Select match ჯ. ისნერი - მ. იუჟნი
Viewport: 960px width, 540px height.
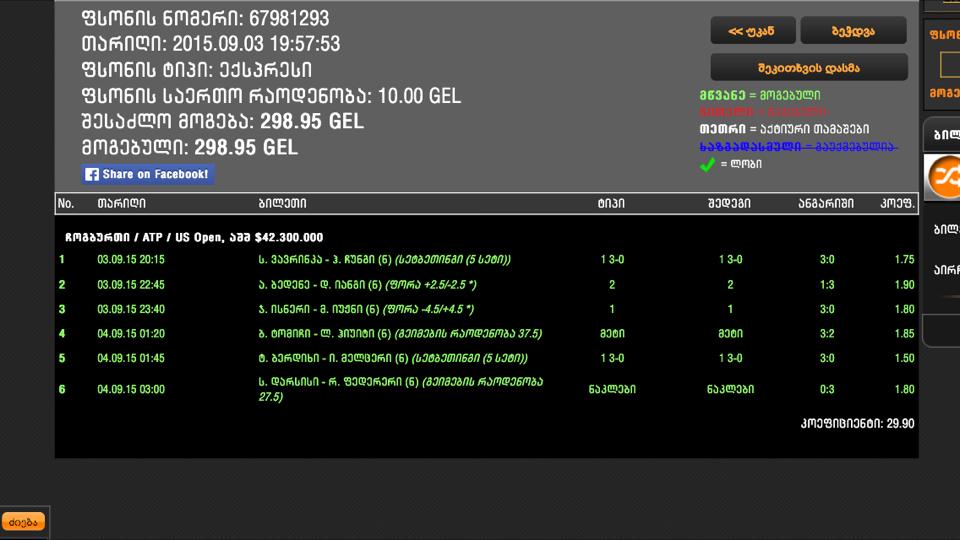(x=366, y=309)
